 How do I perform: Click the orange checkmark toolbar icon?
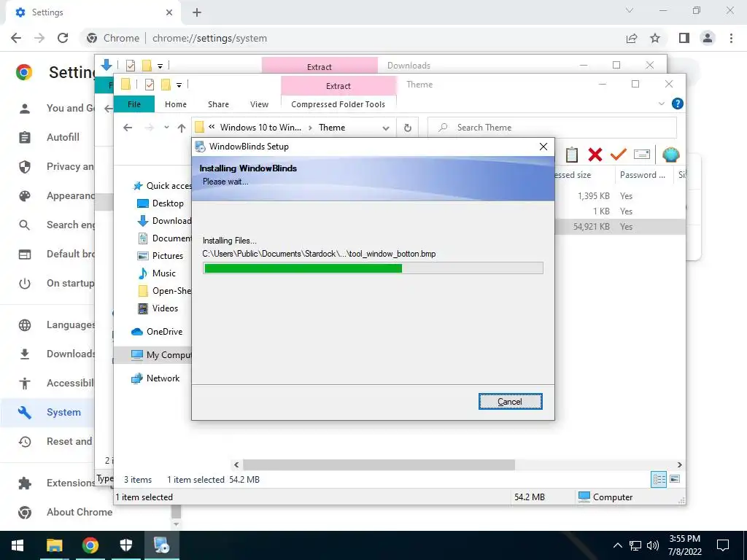(618, 155)
